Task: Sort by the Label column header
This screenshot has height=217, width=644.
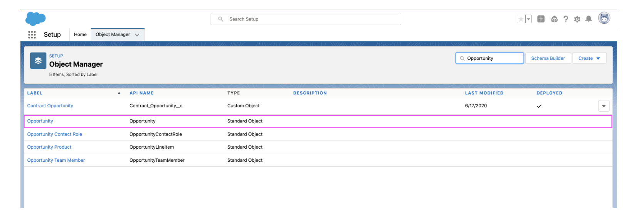Action: point(35,93)
